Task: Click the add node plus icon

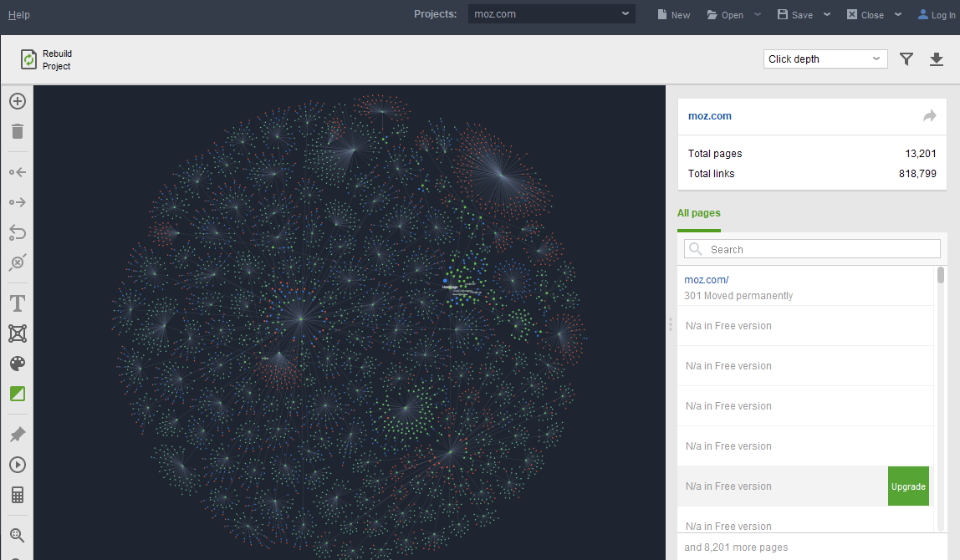Action: pyautogui.click(x=17, y=101)
